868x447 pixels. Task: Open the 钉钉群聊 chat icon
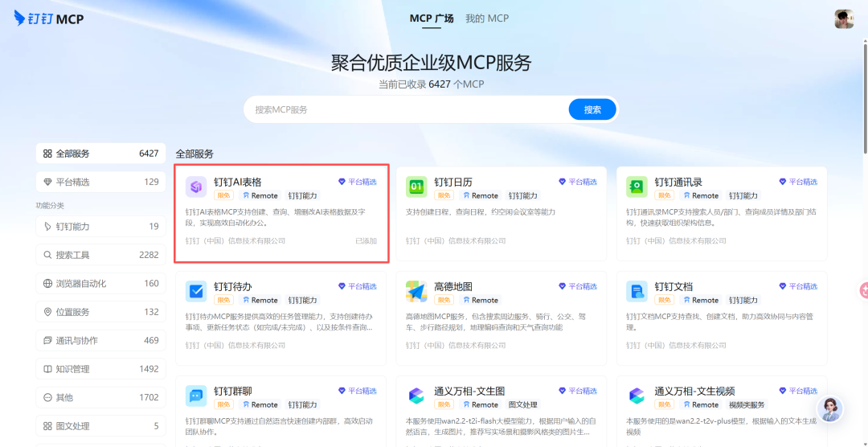(x=196, y=396)
